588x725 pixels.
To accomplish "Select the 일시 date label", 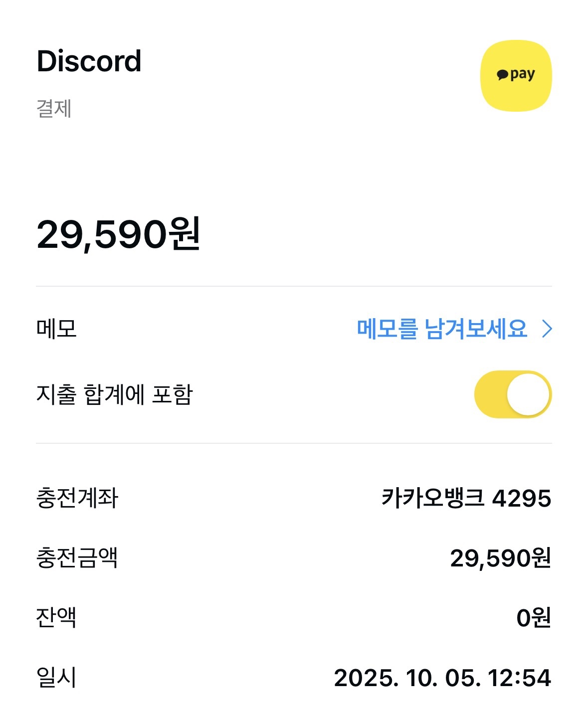I will (56, 678).
